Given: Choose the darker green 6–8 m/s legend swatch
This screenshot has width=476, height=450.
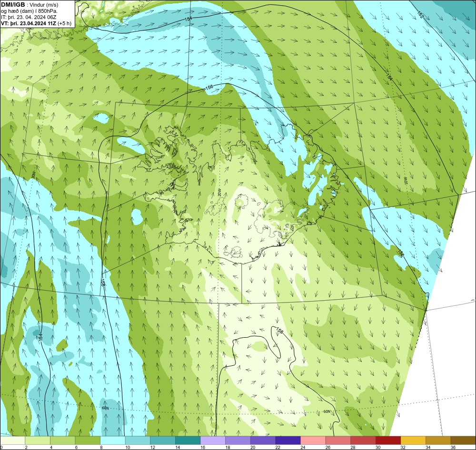Looking at the screenshot, I should pyautogui.click(x=88, y=440).
